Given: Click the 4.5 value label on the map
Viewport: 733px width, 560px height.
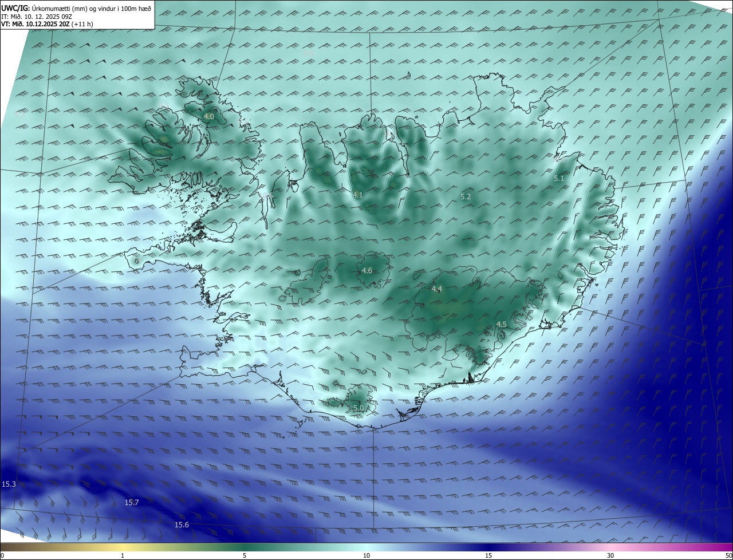Looking at the screenshot, I should pyautogui.click(x=502, y=325).
